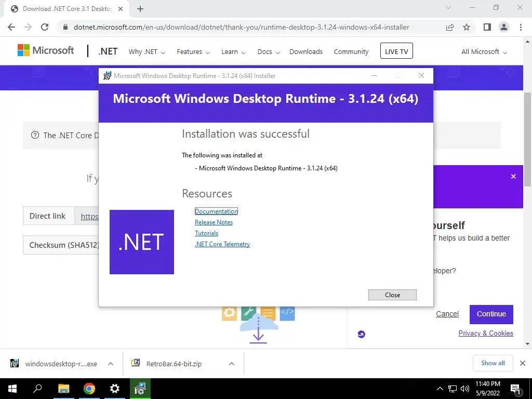Close the downloads bar
532x399 pixels.
point(523,363)
